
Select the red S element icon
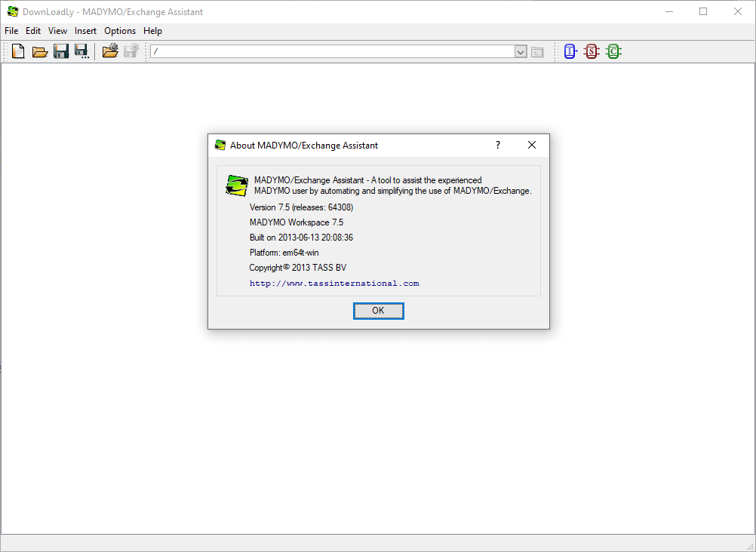click(592, 51)
